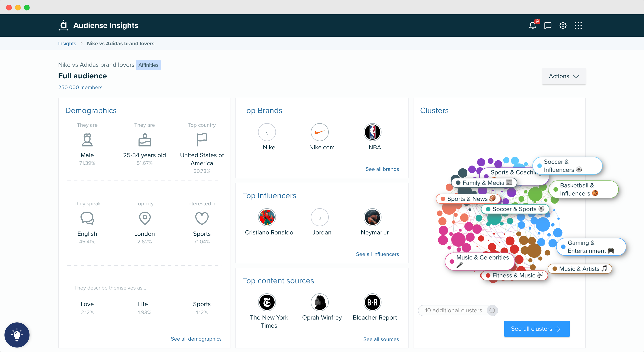This screenshot has width=644, height=352.
Task: Select Music & Celebrities cluster label
Action: point(479,261)
